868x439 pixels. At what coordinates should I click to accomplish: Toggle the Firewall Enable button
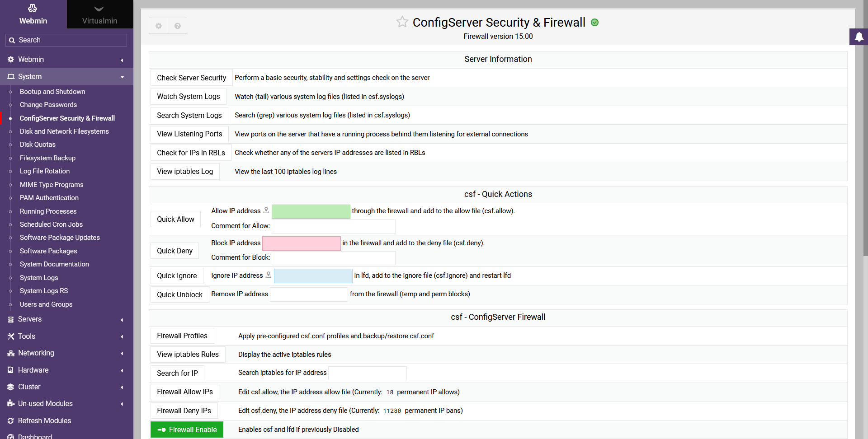click(187, 430)
